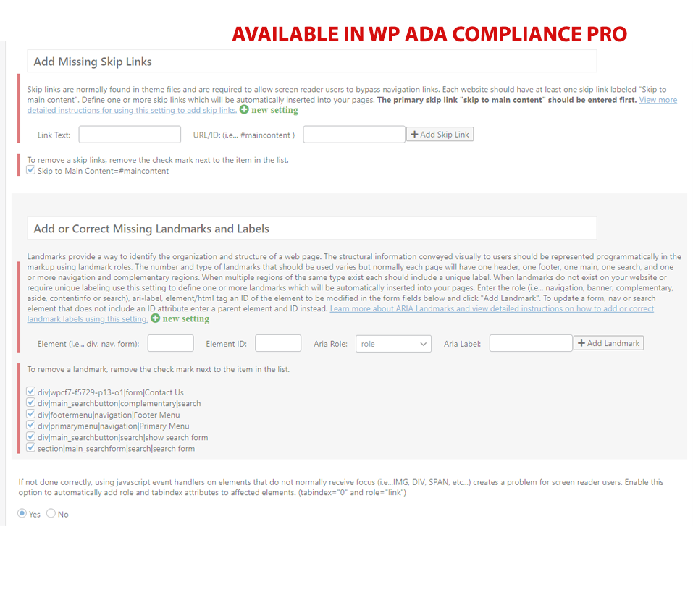Open Learn more about ARIA Landmarks link
Viewport: 693px width, 616px height.
coord(340,313)
